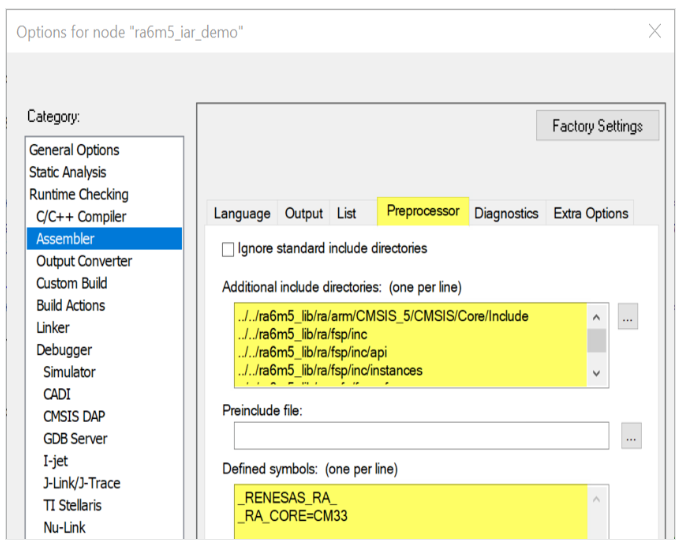This screenshot has width=683, height=547.
Task: Click the include directories scroll up arrow
Action: pos(597,317)
